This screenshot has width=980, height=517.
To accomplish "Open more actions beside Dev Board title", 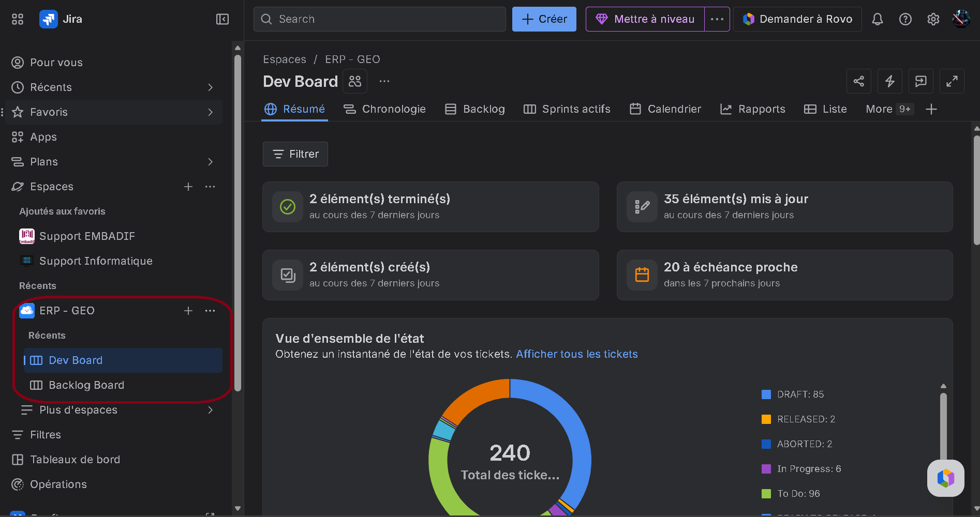I will pos(384,81).
